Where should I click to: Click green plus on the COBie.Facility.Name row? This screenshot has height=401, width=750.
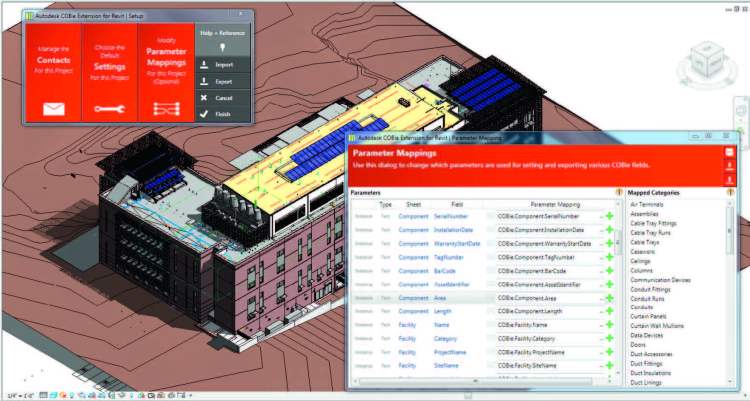pos(609,326)
